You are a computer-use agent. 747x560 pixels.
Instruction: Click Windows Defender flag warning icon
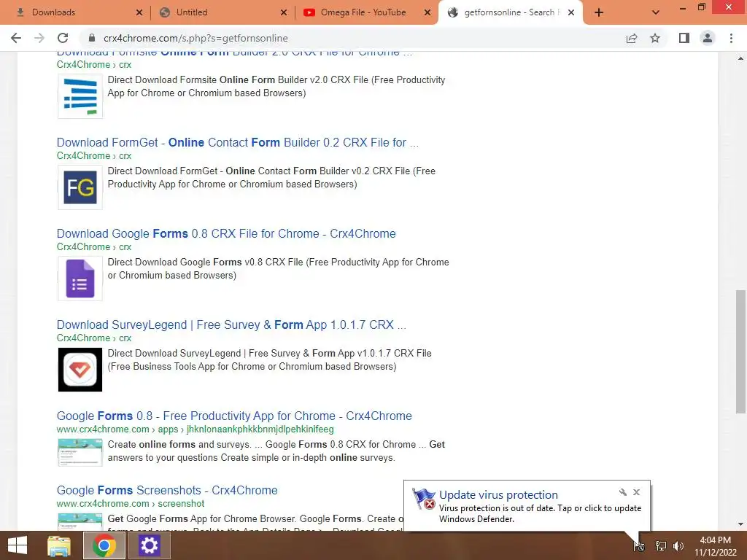click(424, 499)
